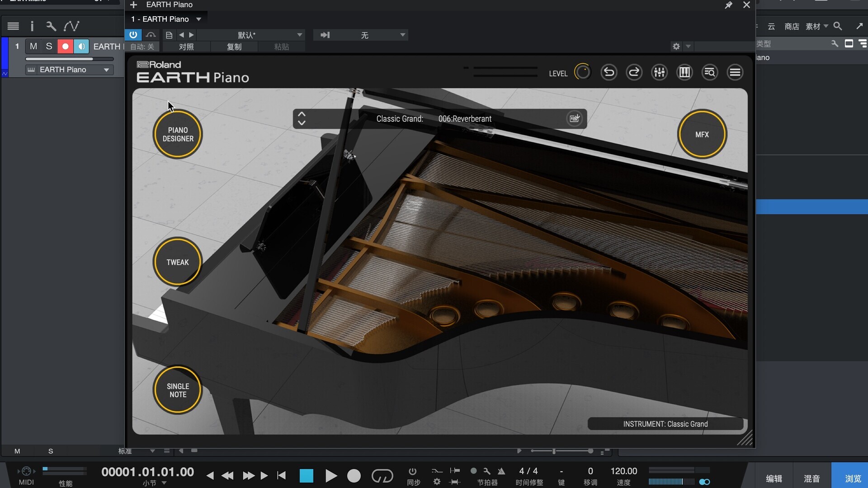Image resolution: width=868 pixels, height=488 pixels.
Task: Open the 云 cloud tab in browser
Action: (x=771, y=26)
